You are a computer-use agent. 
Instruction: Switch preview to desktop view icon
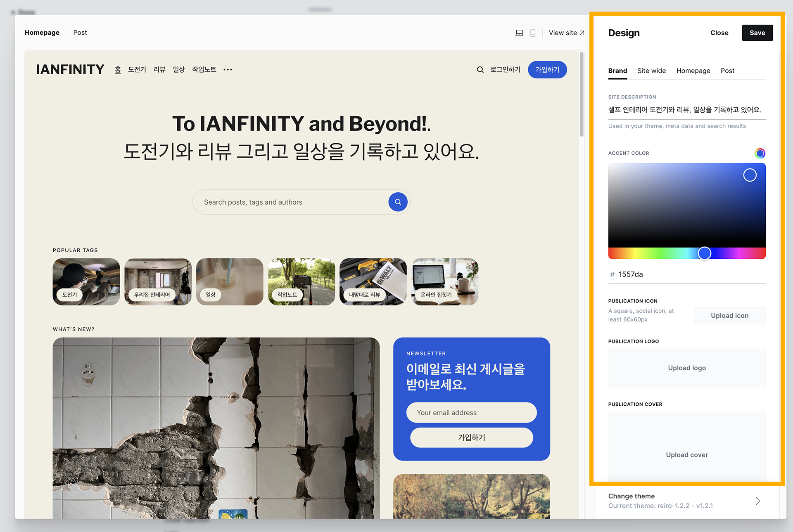519,33
